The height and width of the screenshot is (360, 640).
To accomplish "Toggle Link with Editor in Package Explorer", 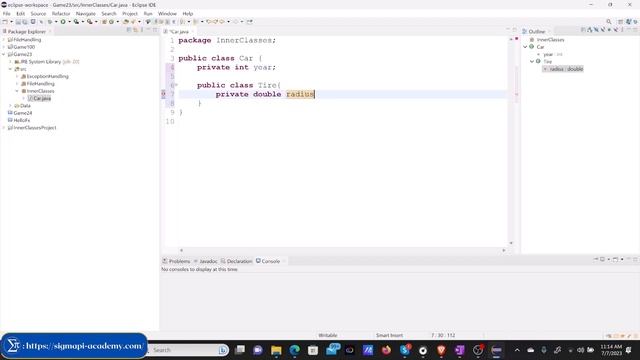I will pyautogui.click(x=136, y=30).
